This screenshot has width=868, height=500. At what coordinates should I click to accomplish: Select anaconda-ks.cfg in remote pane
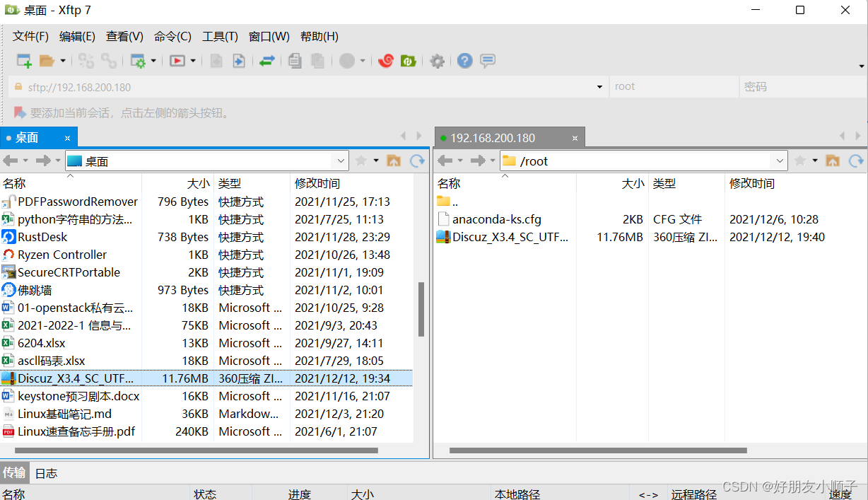point(497,219)
